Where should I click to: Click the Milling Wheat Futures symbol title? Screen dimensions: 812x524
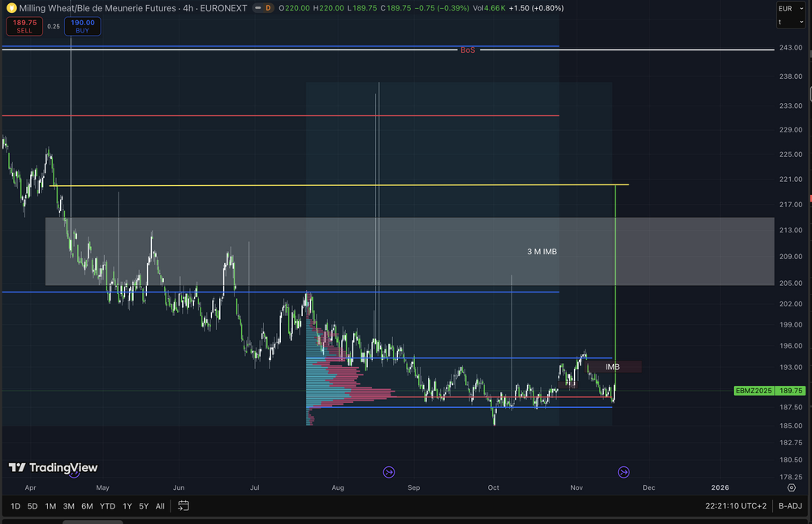click(x=133, y=8)
